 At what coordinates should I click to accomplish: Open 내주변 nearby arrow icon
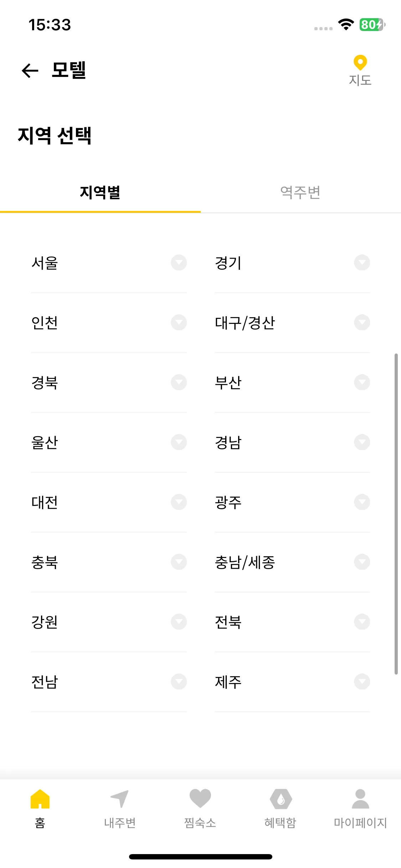point(120,799)
